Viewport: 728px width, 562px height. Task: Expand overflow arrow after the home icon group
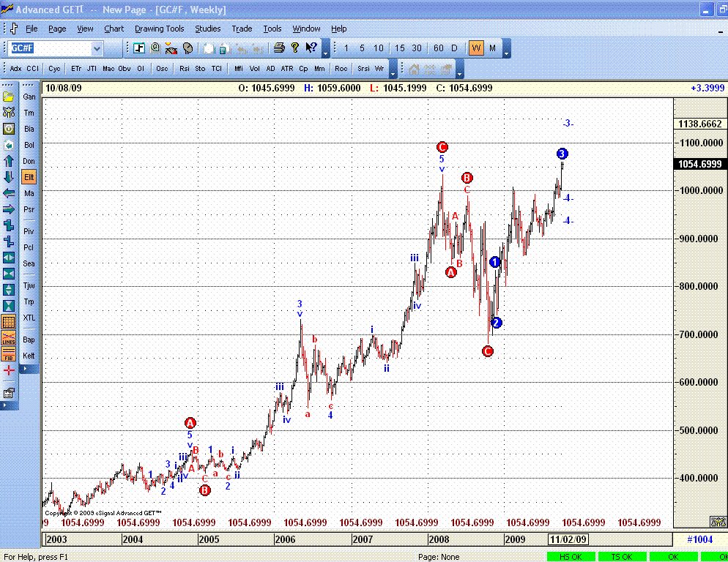click(x=460, y=69)
